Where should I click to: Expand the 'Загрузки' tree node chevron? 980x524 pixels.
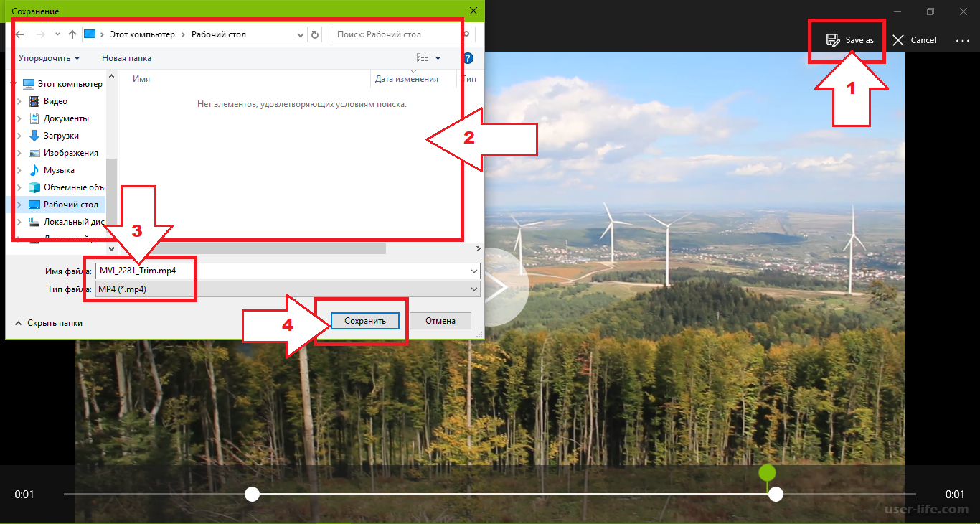tap(19, 136)
